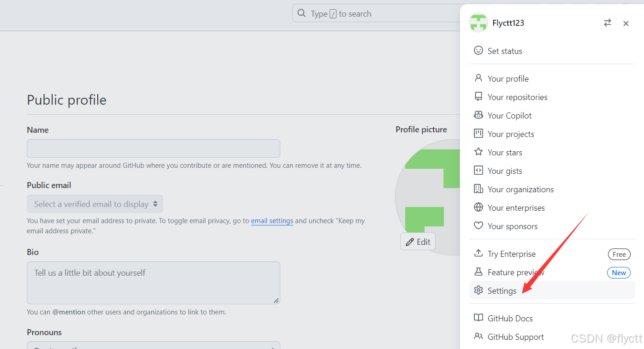Open Your sponsors menu entry
This screenshot has width=644, height=349.
pyautogui.click(x=552, y=226)
